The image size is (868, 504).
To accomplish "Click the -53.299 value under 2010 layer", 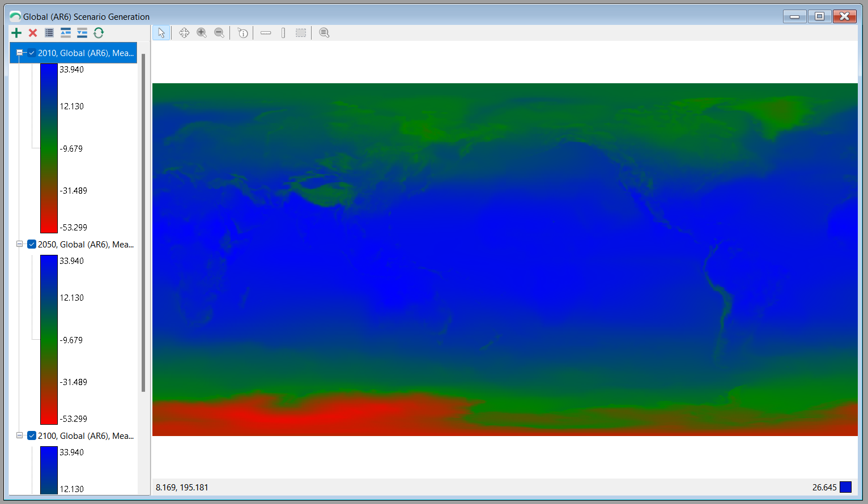I will (74, 227).
